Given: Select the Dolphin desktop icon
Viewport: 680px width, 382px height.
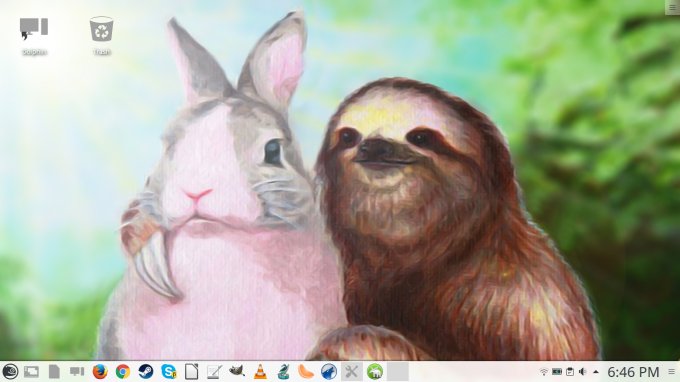Looking at the screenshot, I should 34,36.
